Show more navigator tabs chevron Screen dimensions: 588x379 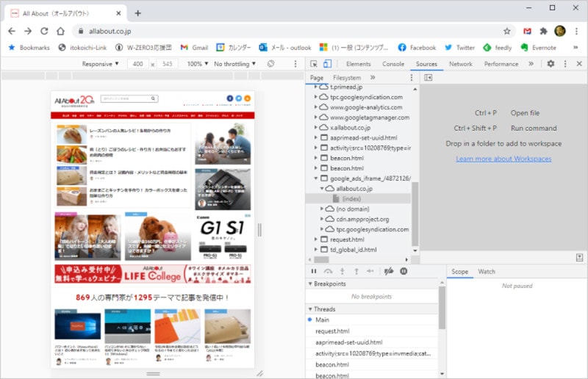[373, 78]
